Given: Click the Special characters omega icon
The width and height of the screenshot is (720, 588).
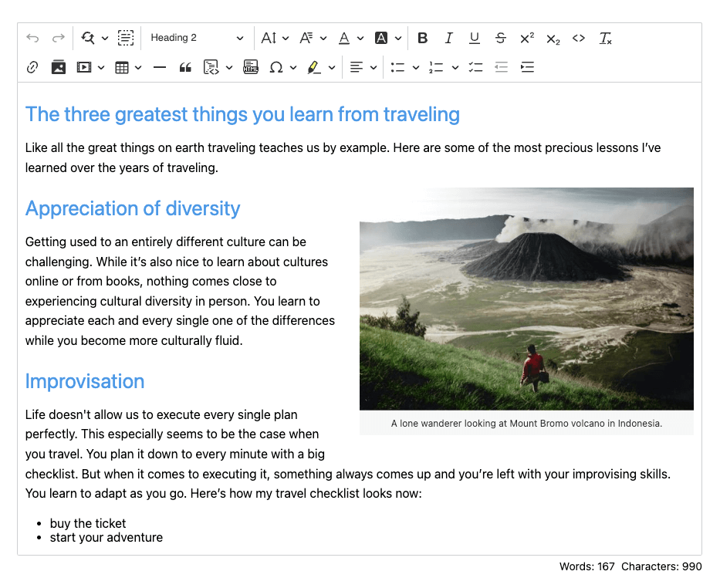Looking at the screenshot, I should pyautogui.click(x=276, y=67).
